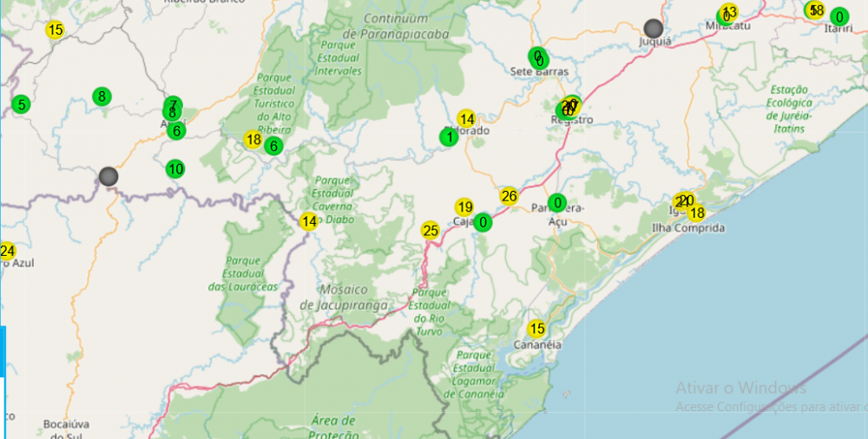Viewport: 868px width, 439px height.
Task: Click the yellow 24 marker at left edge
Action: point(7,252)
